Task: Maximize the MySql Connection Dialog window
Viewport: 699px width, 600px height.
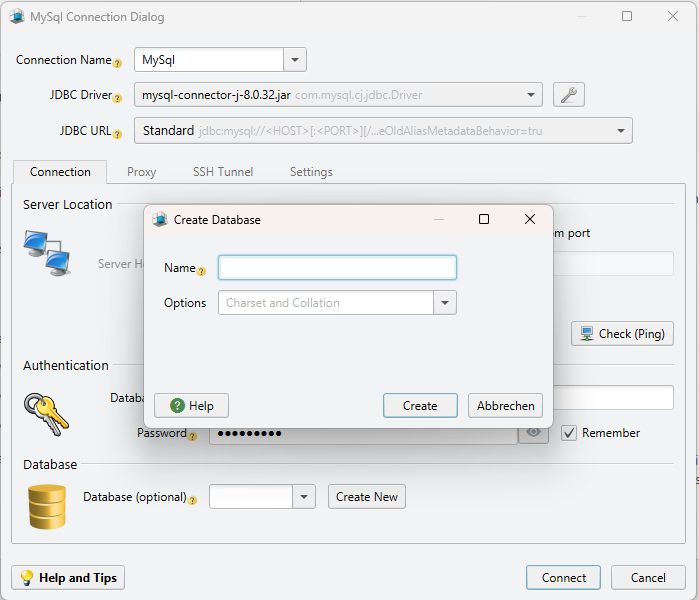Action: pyautogui.click(x=627, y=16)
